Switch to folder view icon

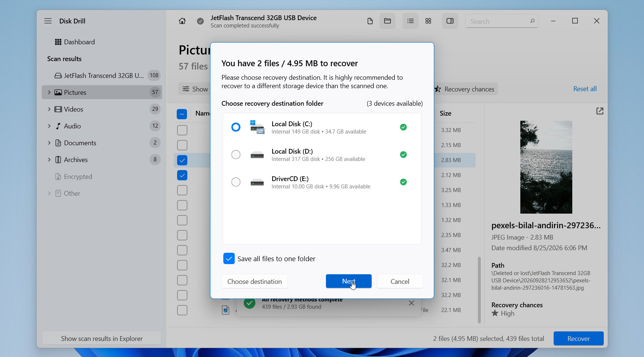(x=387, y=21)
